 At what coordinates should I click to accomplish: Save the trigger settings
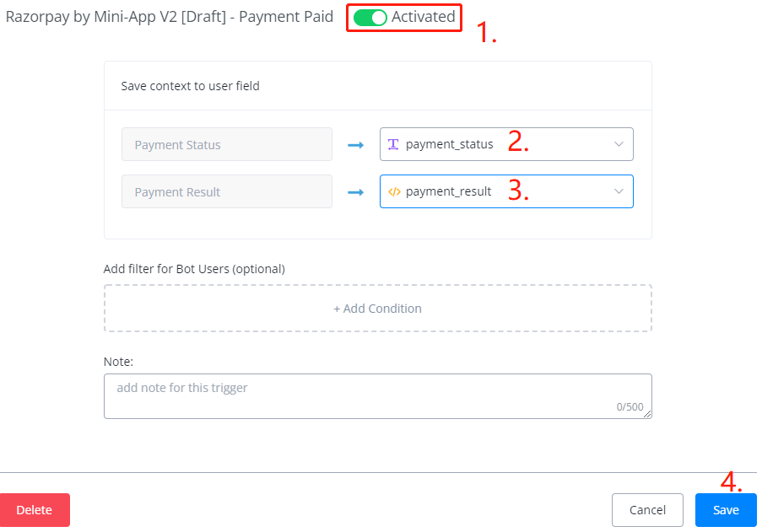725,510
